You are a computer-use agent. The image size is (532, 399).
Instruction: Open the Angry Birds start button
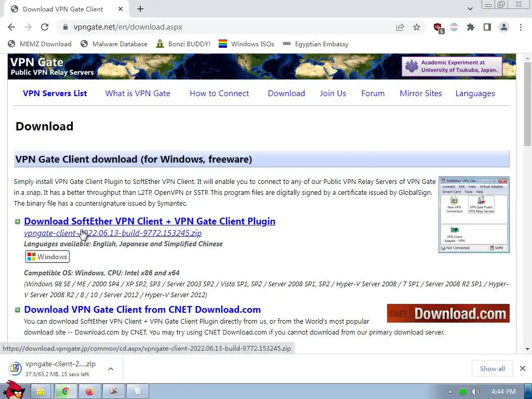pyautogui.click(x=14, y=390)
